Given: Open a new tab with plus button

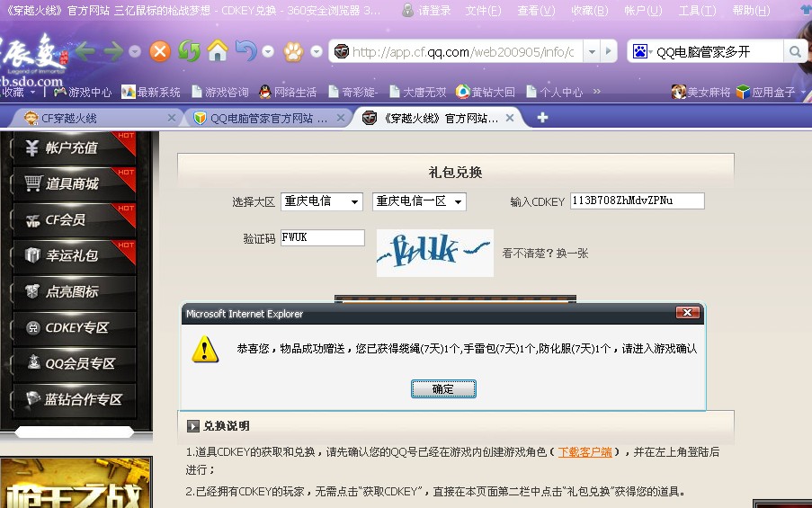Looking at the screenshot, I should [x=542, y=118].
